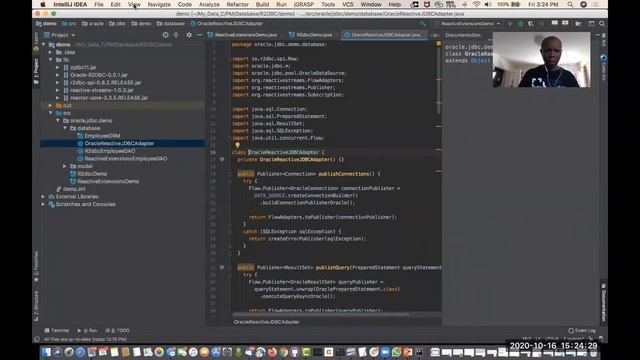Click oracle breadcrumb in navigation bar
Screen dimensions: 640x360
(93, 24)
